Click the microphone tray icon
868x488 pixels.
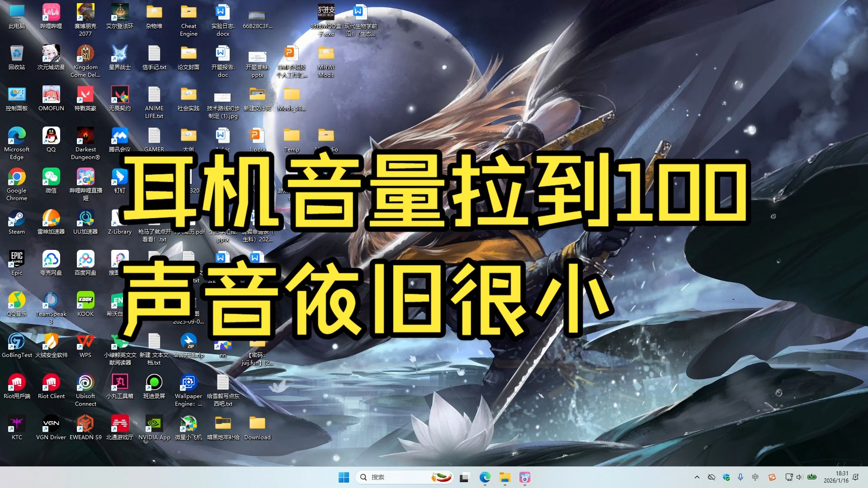(741, 477)
